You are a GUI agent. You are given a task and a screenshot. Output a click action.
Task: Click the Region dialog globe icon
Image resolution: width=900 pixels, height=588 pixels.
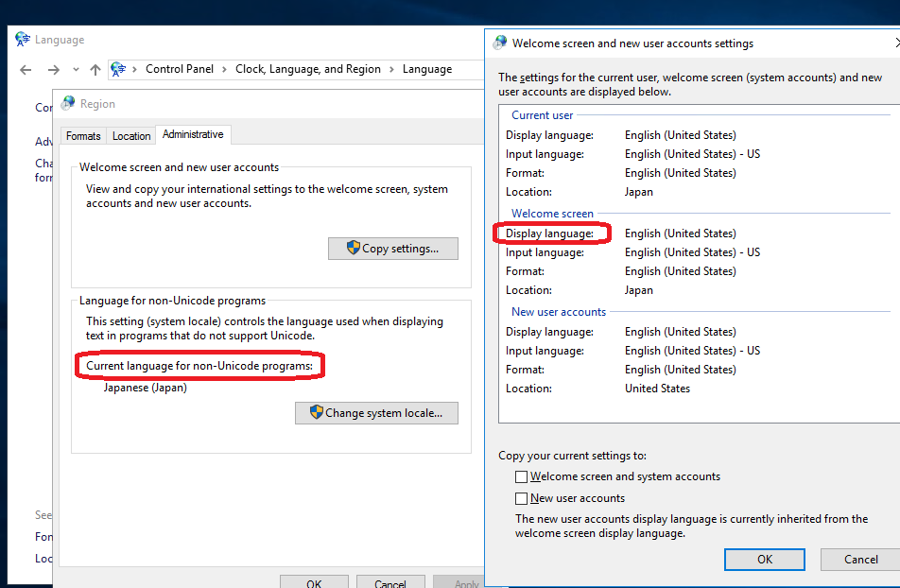point(68,103)
